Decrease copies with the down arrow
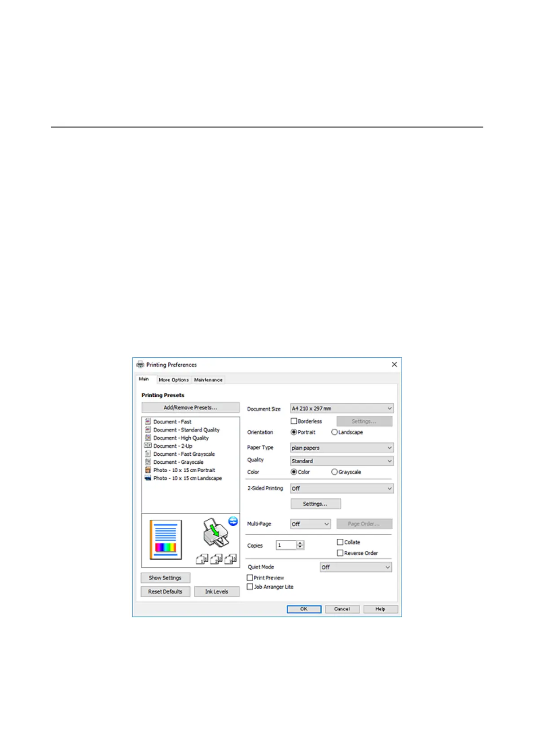 (x=301, y=547)
